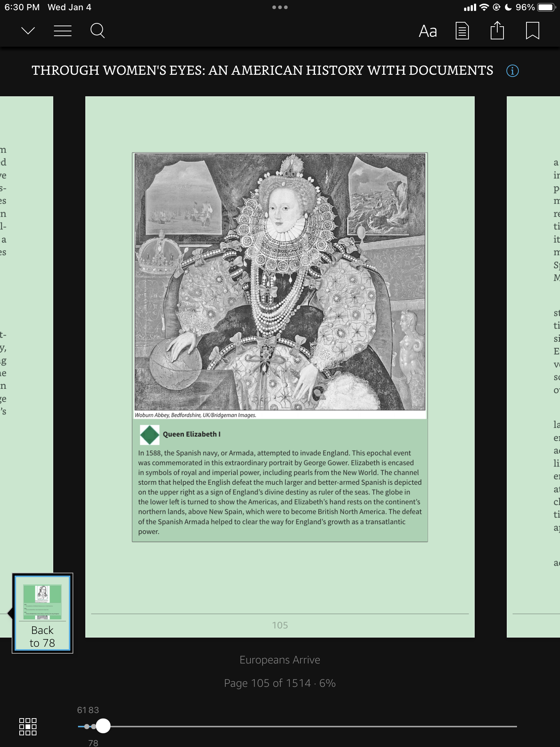Bookmark this page
This screenshot has height=747, width=560.
(532, 31)
